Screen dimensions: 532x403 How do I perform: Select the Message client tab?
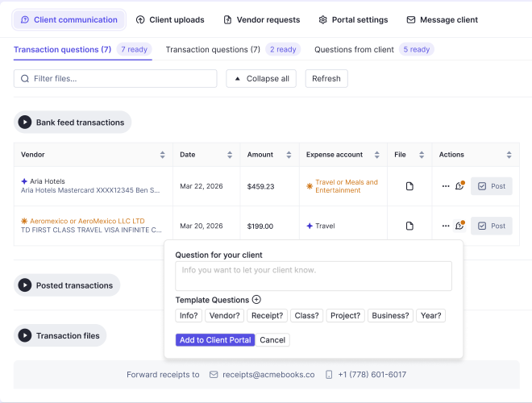pyautogui.click(x=442, y=19)
